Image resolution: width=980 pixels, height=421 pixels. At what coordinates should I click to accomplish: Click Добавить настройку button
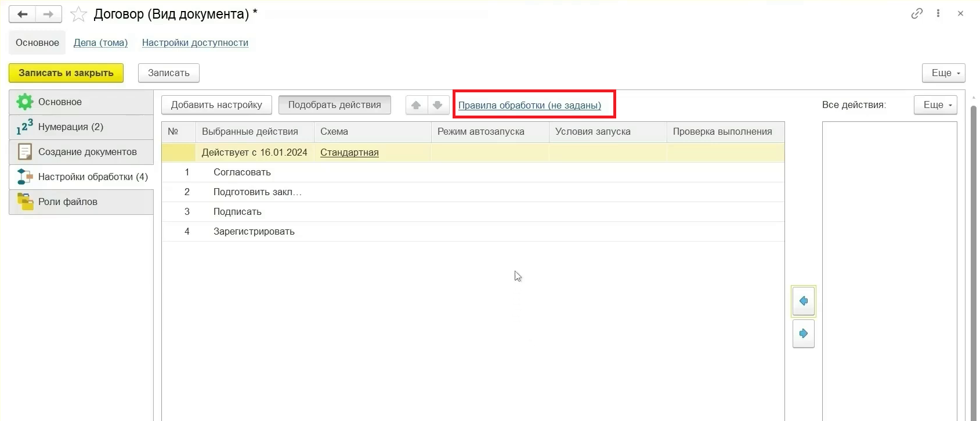click(216, 105)
